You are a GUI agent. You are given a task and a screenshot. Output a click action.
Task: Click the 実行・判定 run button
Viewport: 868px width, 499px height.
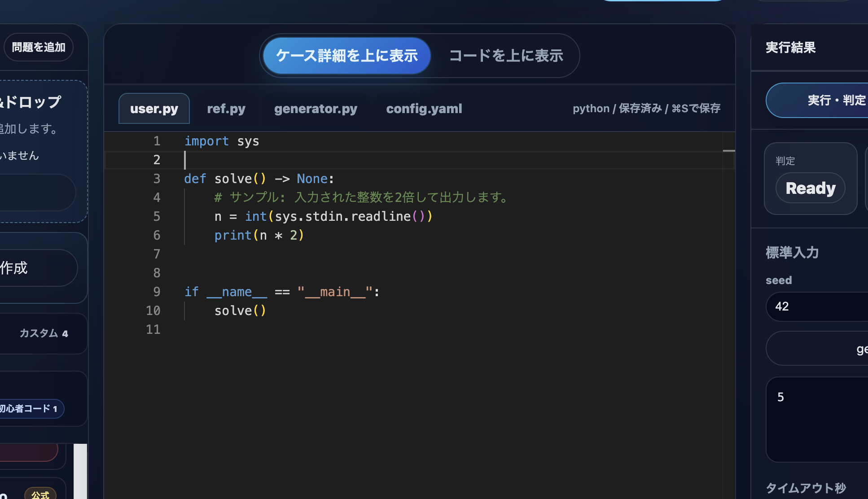coord(818,100)
